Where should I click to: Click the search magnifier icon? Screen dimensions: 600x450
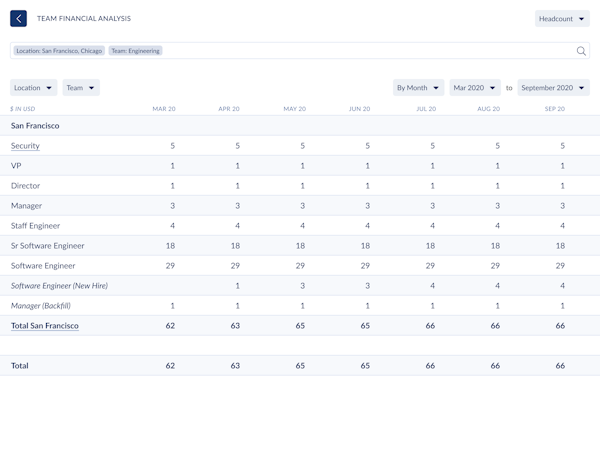click(x=581, y=51)
